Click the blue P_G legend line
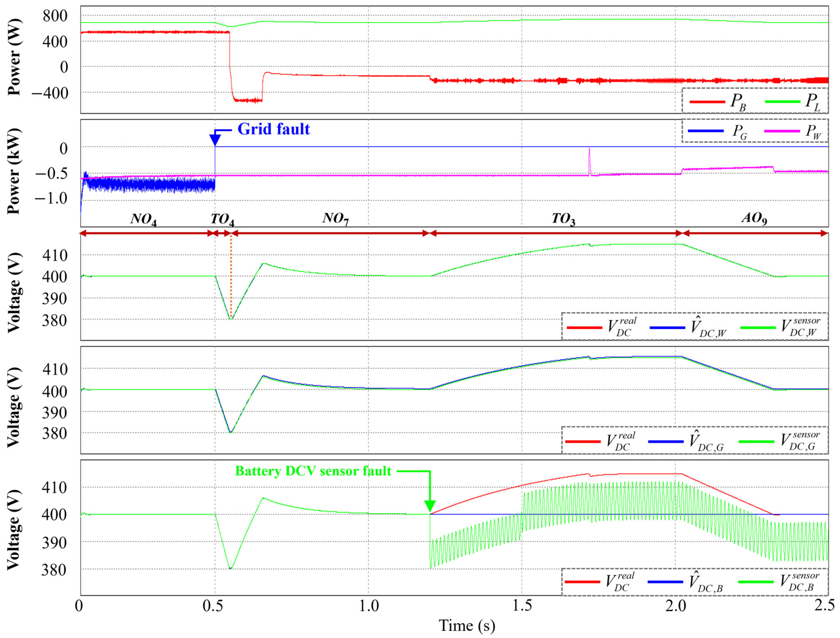 [706, 131]
